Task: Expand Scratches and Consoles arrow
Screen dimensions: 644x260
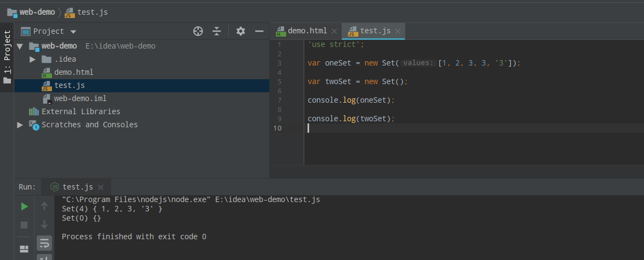Action: click(20, 125)
